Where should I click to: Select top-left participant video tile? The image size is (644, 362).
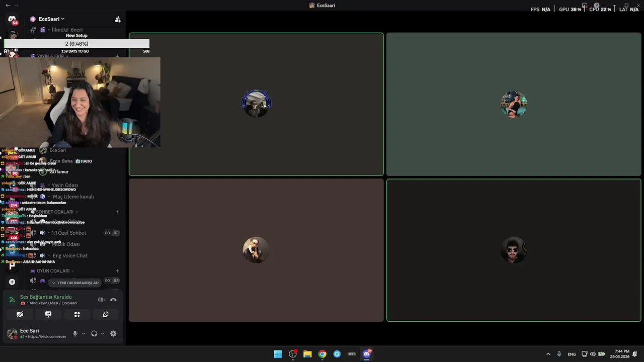[256, 104]
